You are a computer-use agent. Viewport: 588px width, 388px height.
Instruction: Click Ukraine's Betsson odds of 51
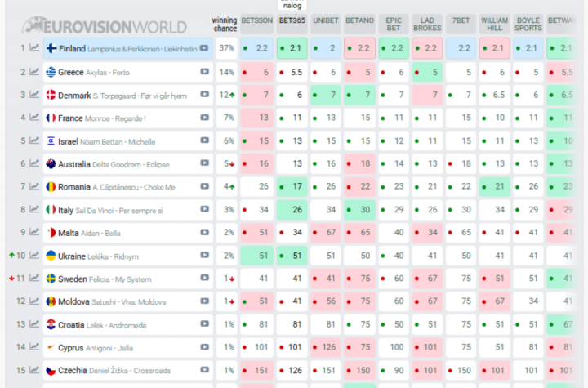(257, 256)
